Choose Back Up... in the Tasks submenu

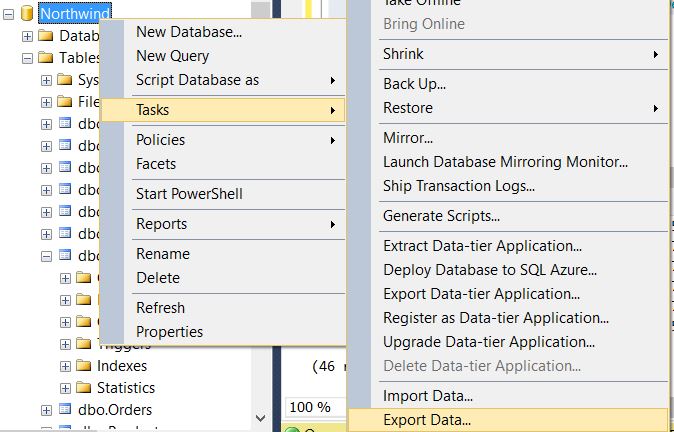508,84
